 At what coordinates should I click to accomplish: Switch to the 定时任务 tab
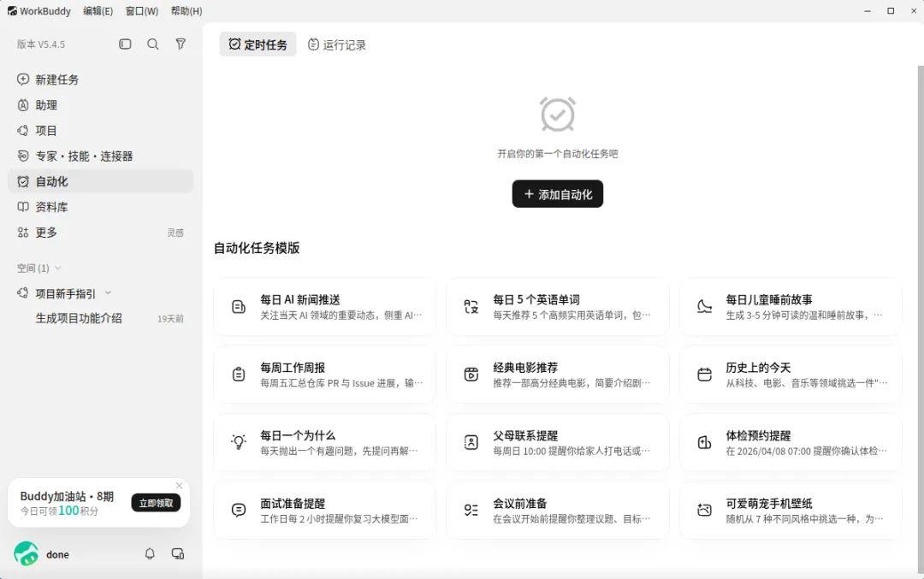coord(258,44)
